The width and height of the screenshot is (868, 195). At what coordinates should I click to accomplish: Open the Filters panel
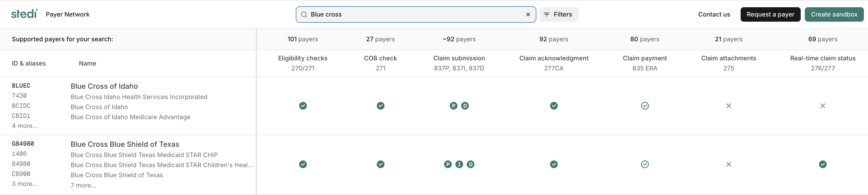[x=558, y=14]
